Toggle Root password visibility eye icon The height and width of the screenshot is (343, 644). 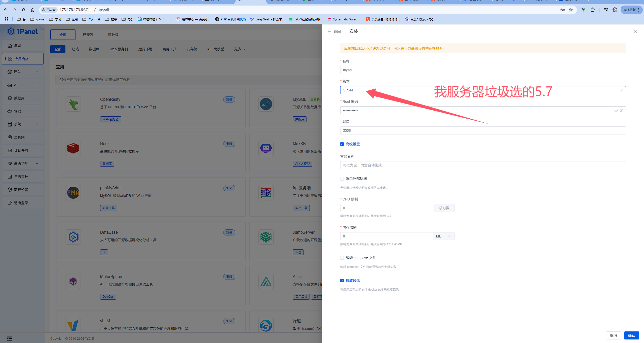[622, 110]
